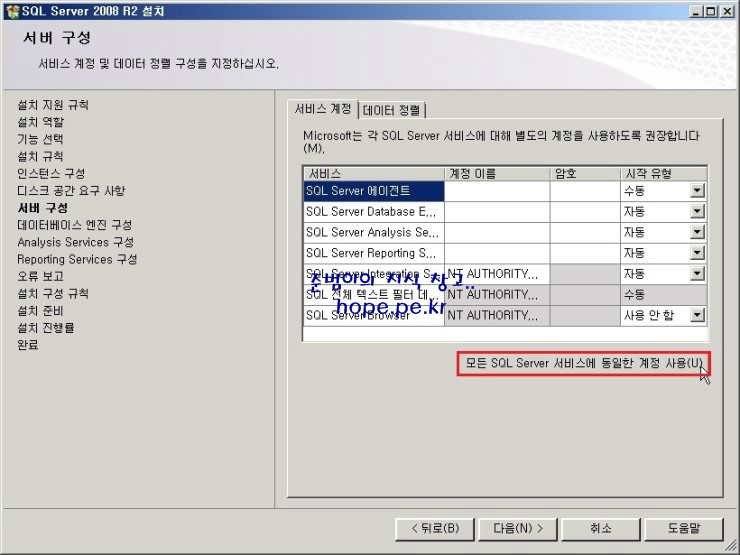Click password field for SQL Server Analysis Services

point(585,233)
